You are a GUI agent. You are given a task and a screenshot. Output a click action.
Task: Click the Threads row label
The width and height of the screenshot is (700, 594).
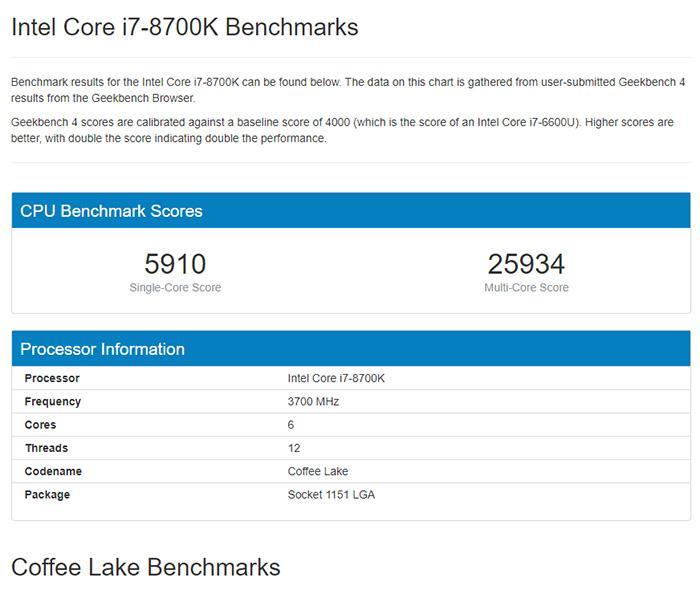coord(46,448)
